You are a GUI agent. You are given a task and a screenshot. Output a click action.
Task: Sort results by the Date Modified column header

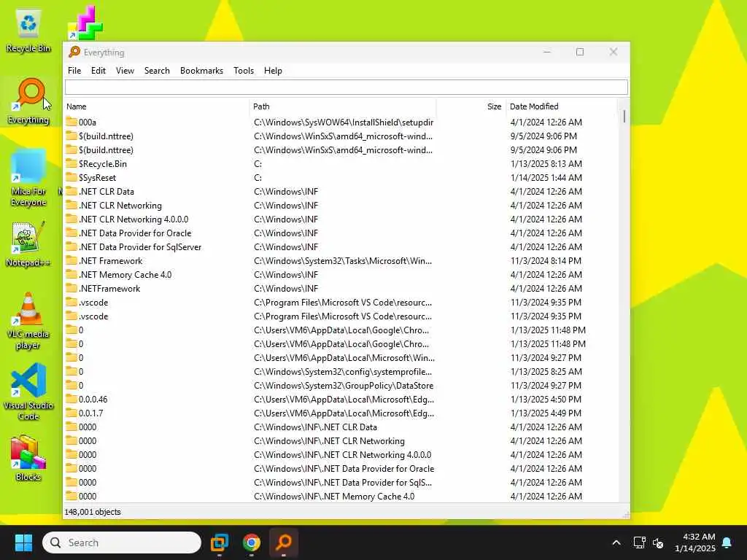(x=562, y=106)
